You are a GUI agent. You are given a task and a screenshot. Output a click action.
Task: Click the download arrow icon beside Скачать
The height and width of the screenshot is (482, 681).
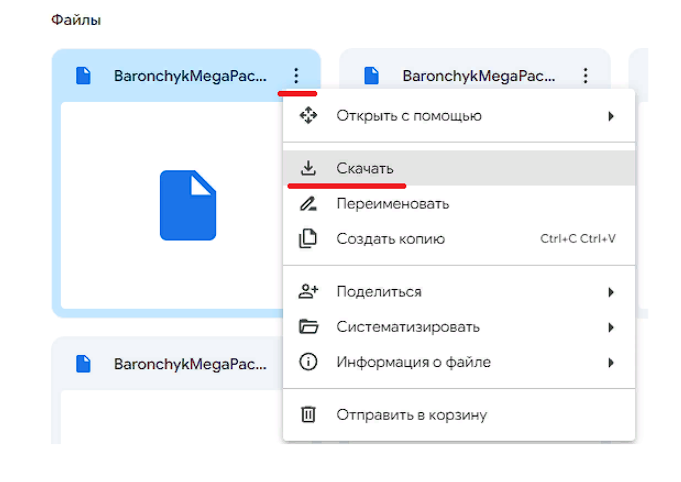coord(308,169)
